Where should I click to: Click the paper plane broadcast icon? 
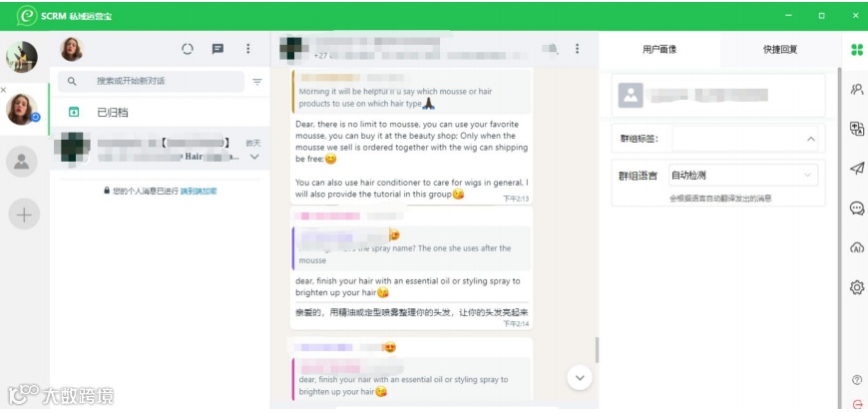pos(856,169)
